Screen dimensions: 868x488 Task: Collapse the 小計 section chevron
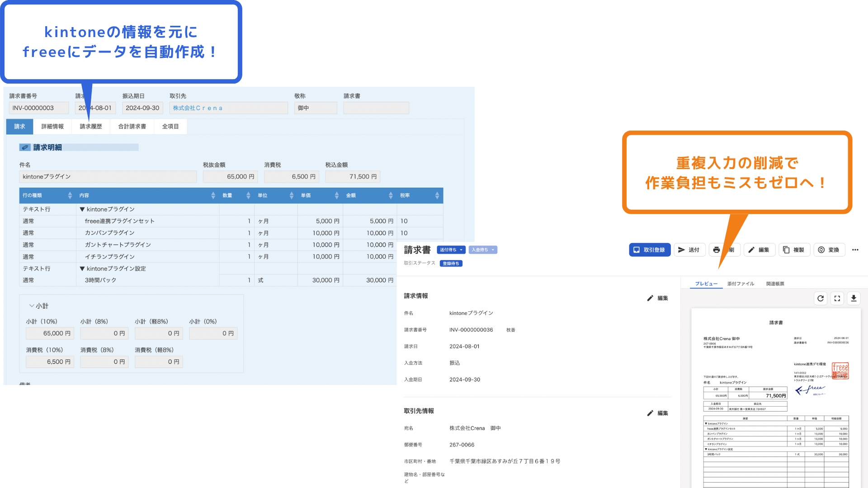click(32, 306)
